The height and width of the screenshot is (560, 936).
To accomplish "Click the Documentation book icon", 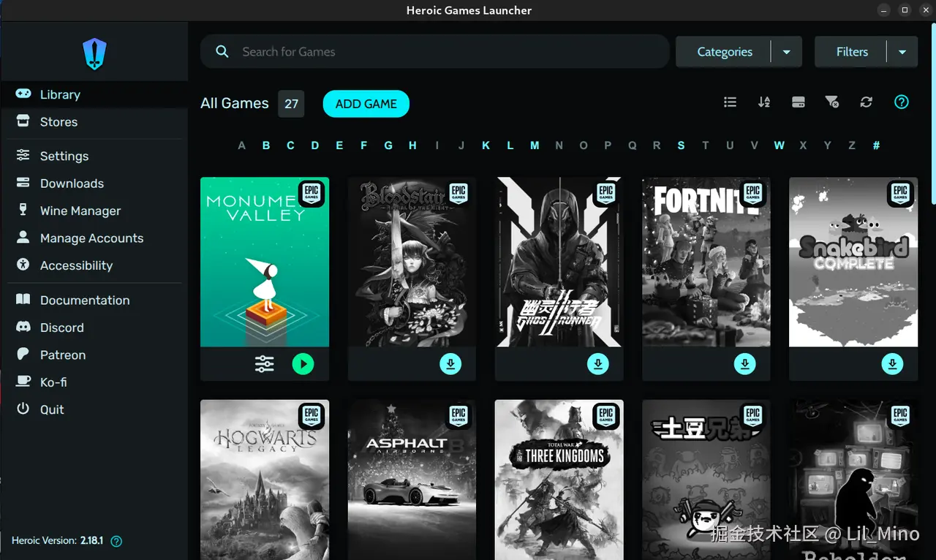I will point(23,299).
